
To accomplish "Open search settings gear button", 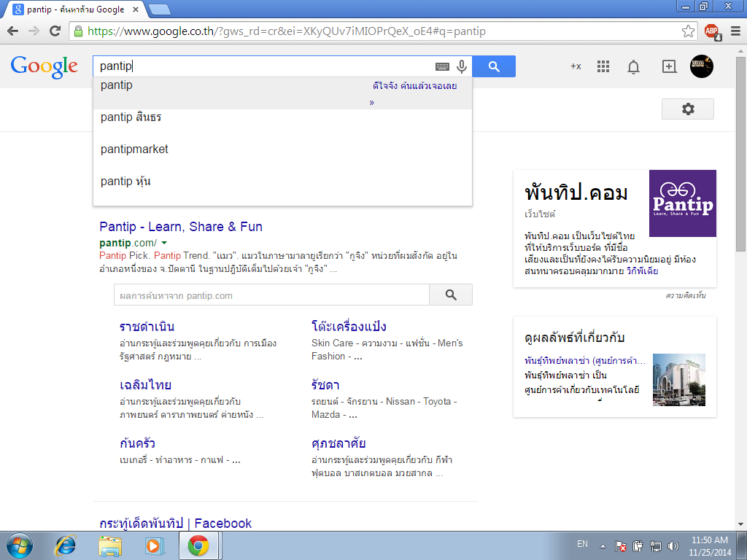I will [687, 109].
